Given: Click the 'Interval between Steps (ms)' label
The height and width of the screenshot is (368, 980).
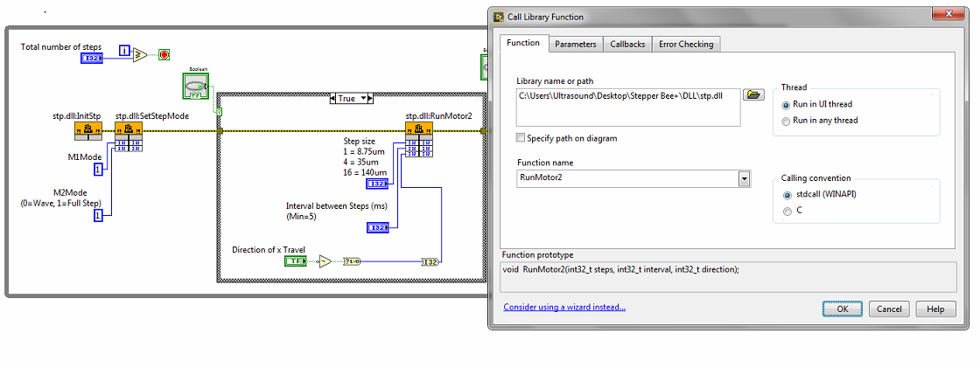Looking at the screenshot, I should click(338, 205).
